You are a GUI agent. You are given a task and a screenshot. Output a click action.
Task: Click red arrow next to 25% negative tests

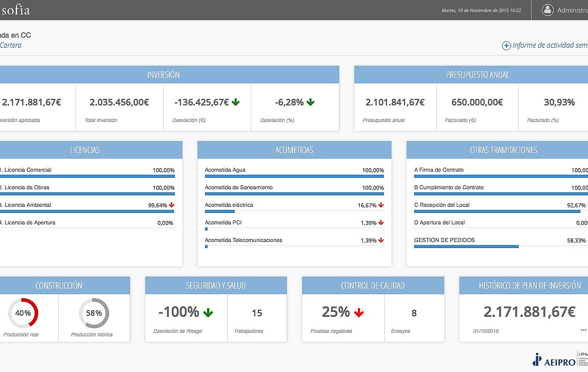(359, 312)
